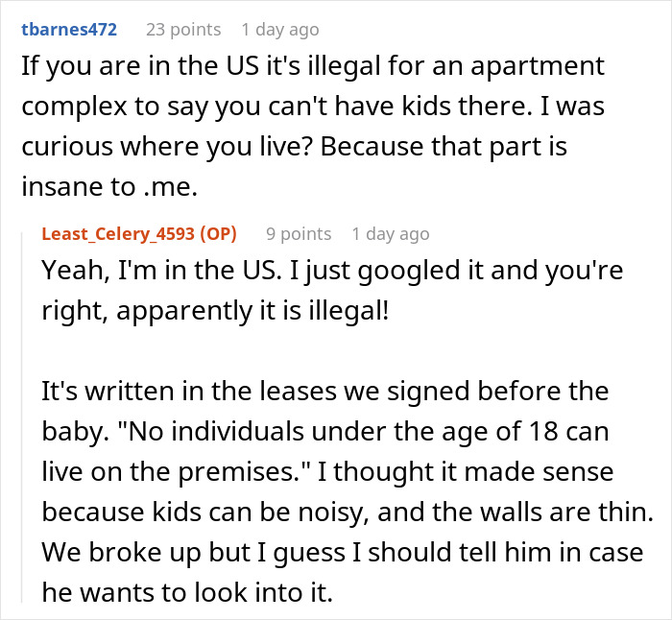Open the OP reply's '1 day ago' permalink
This screenshot has width=672, height=620.
pyautogui.click(x=391, y=233)
